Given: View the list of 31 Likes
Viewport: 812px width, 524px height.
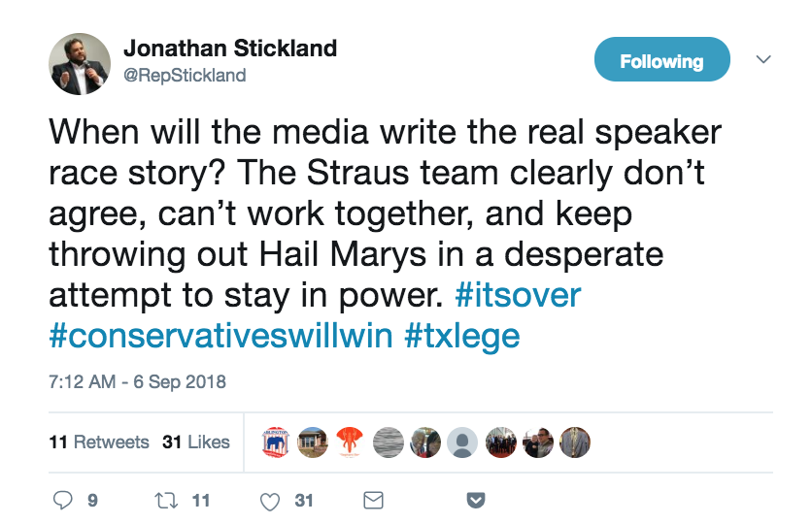Looking at the screenshot, I should click(196, 442).
